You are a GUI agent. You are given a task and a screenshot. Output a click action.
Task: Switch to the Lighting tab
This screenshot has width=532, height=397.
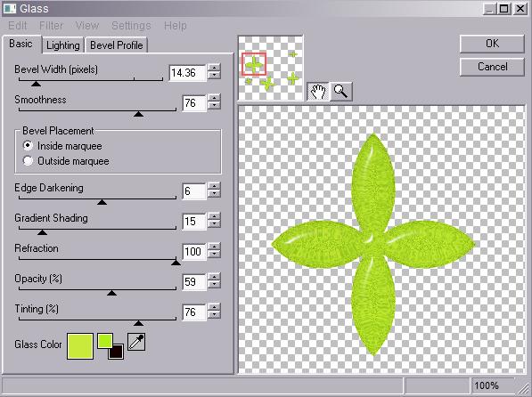pyautogui.click(x=63, y=45)
